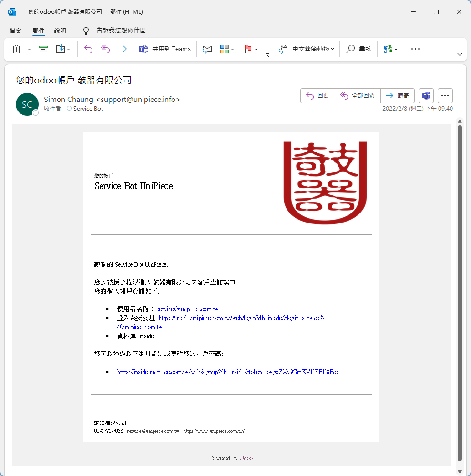Open the 檔案 menu tab
Screen dimensions: 471x476
coord(15,30)
